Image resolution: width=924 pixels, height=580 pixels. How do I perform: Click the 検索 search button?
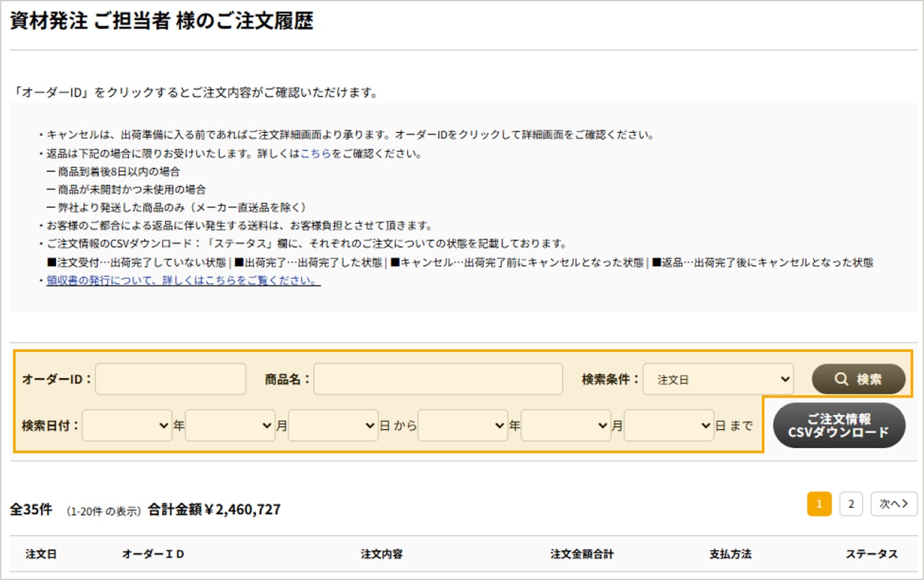[858, 379]
